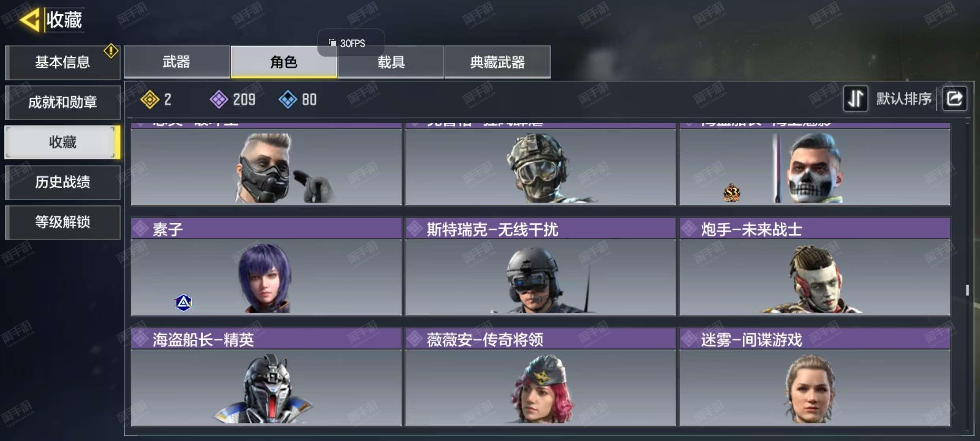Switch to the 载具 tab
The width and height of the screenshot is (980, 441).
[x=391, y=62]
